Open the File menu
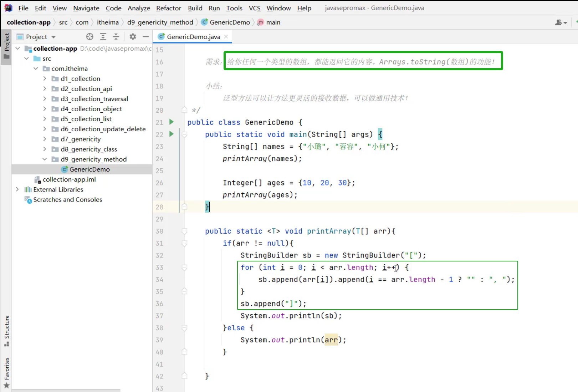578x392 pixels. pyautogui.click(x=23, y=8)
